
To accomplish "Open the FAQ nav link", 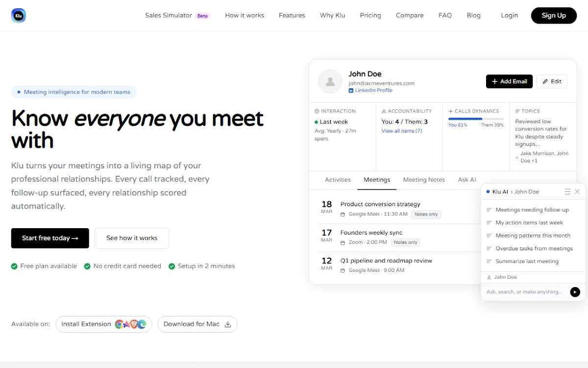I will [x=445, y=16].
